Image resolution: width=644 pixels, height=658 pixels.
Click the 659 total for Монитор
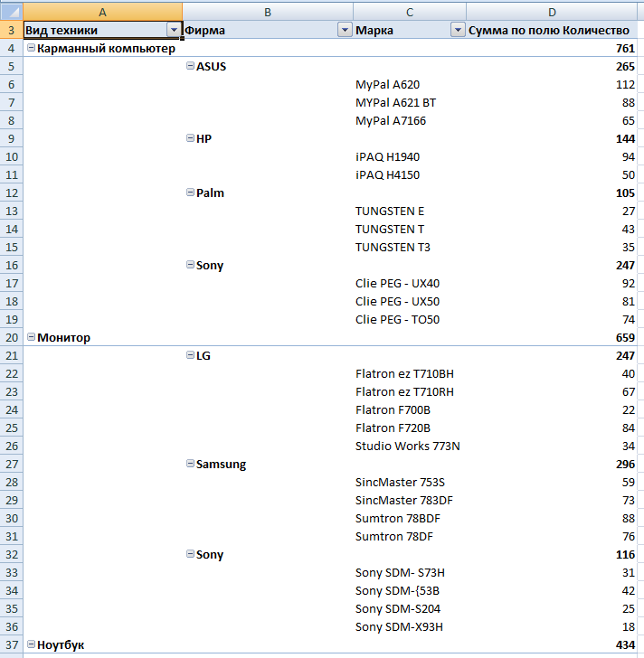[552, 337]
